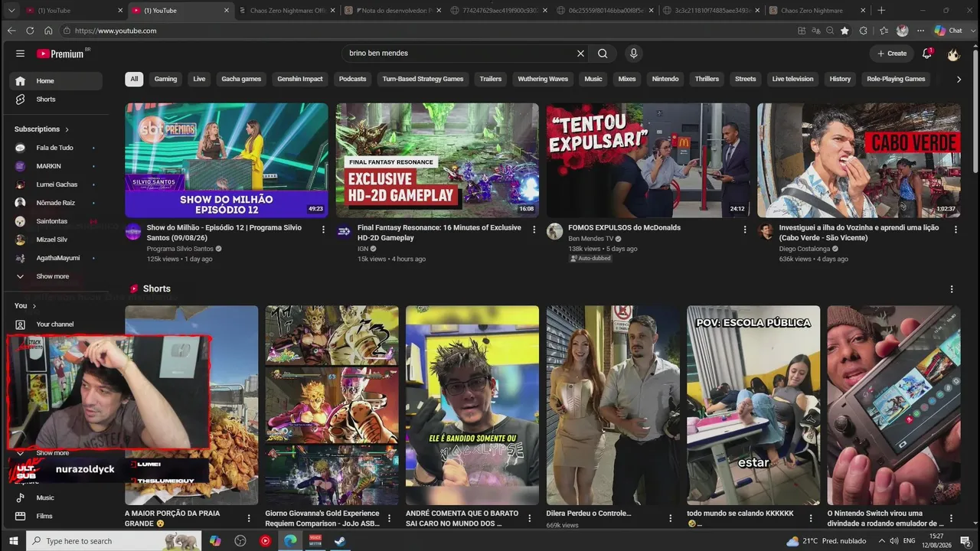Select the Gacha games filter chip
Image resolution: width=980 pixels, height=551 pixels.
(241, 79)
